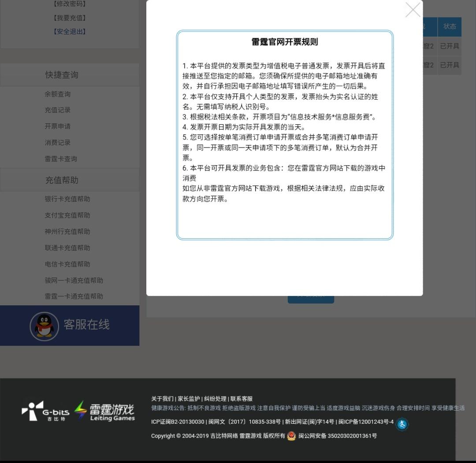The width and height of the screenshot is (476, 463).
Task: Click the 闽ICP备12001243号-4 text
Action: pyautogui.click(x=366, y=422)
